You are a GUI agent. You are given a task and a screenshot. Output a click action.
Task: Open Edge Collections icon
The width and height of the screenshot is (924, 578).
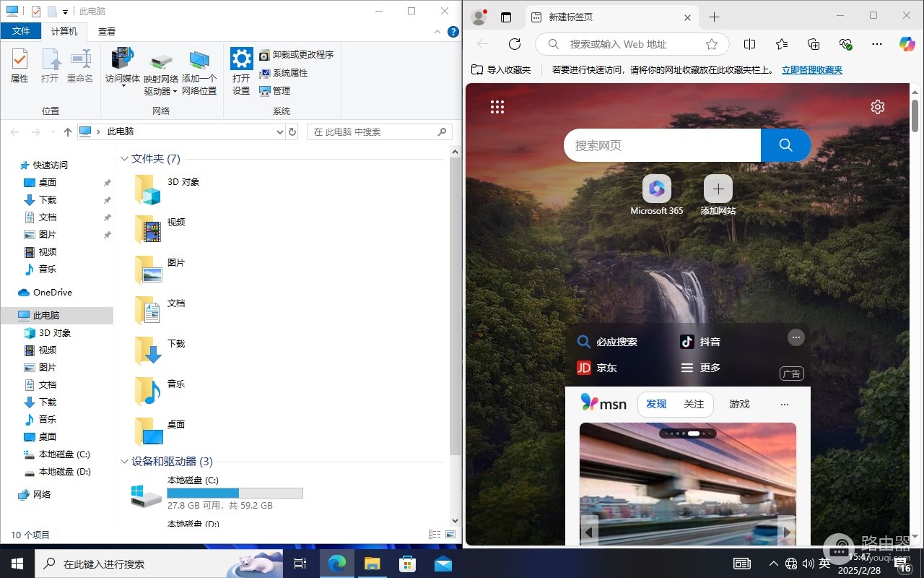point(814,44)
